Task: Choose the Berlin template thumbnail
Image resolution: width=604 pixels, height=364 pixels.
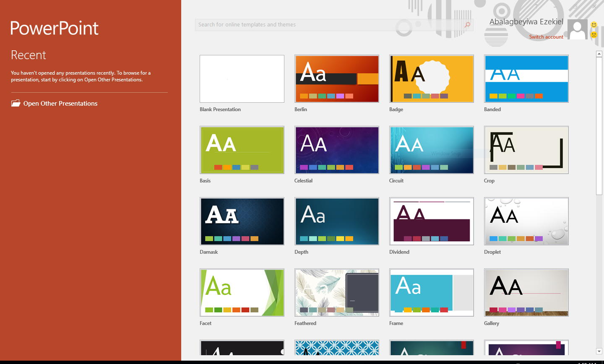Action: [x=337, y=79]
